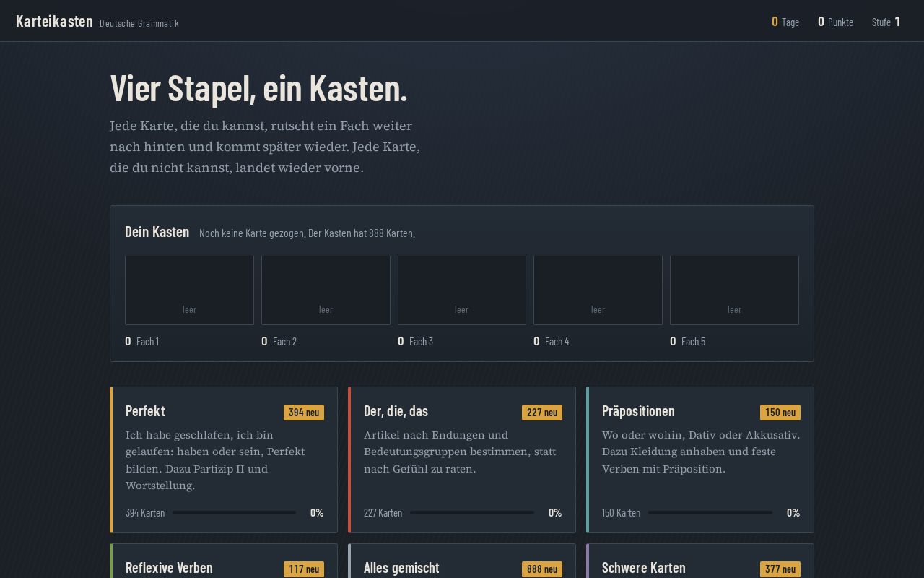Open the Präpositionen deck card

coord(700,460)
